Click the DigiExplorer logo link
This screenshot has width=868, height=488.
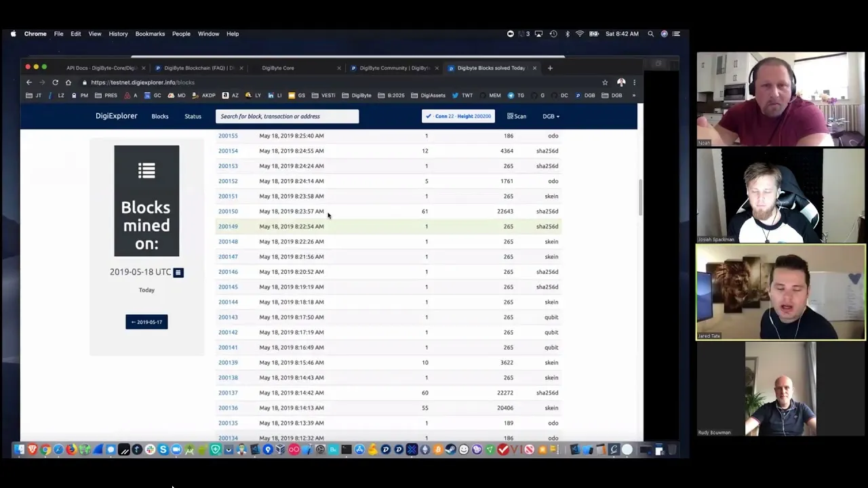(116, 116)
